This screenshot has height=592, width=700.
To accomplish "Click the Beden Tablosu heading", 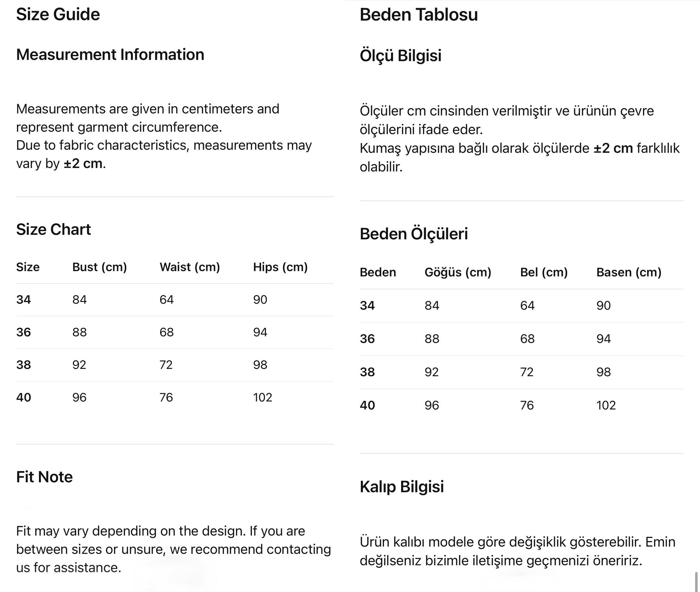I will tap(418, 15).
